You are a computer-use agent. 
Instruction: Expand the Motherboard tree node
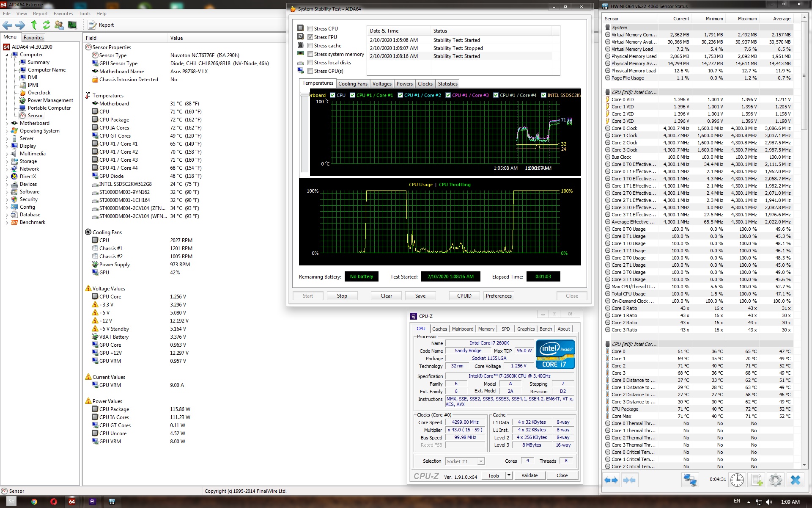tap(7, 123)
